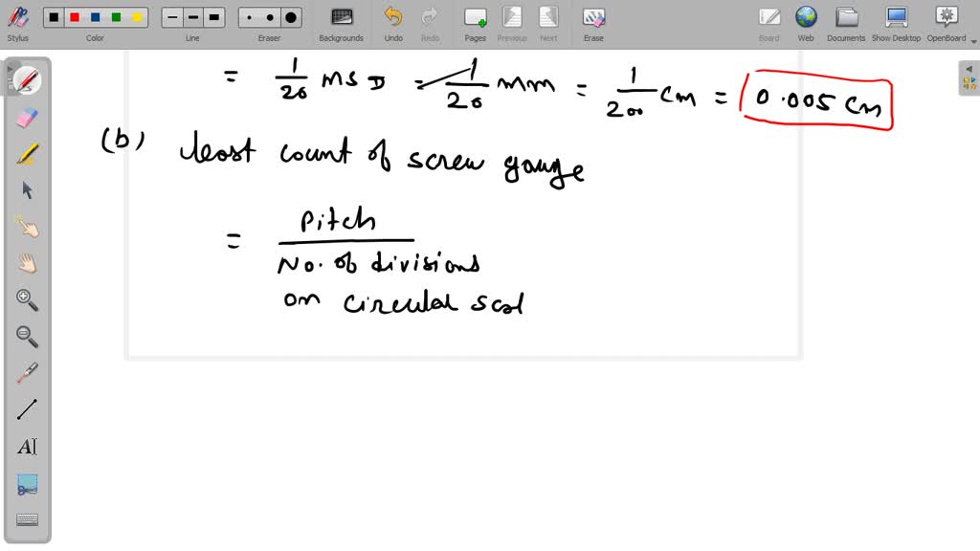Image resolution: width=980 pixels, height=551 pixels.
Task: Open the OpenBoard settings menu
Action: (x=946, y=19)
